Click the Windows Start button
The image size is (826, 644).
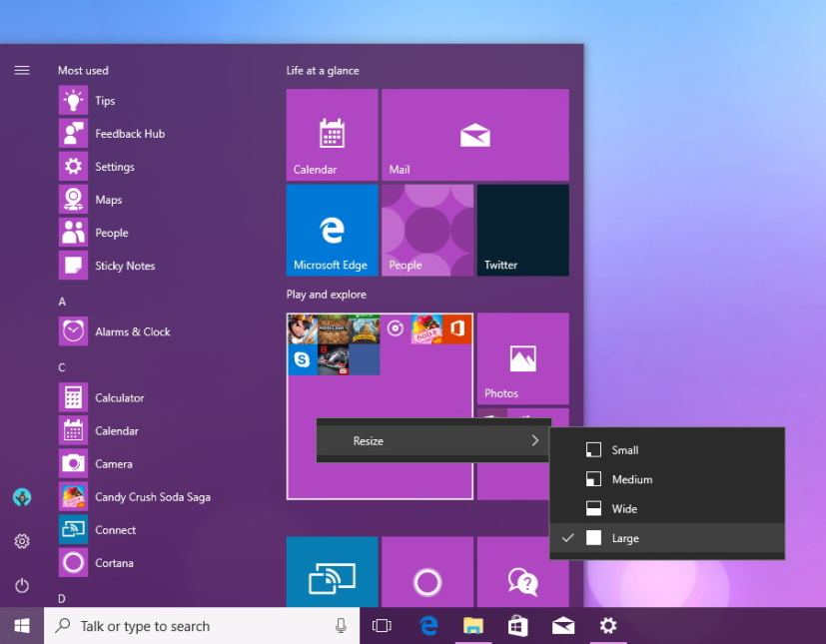coord(22,626)
